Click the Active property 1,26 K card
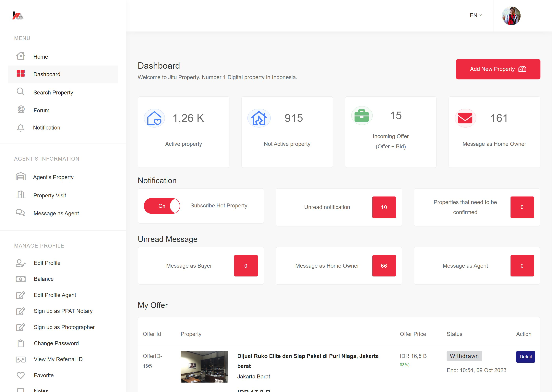 click(x=184, y=132)
